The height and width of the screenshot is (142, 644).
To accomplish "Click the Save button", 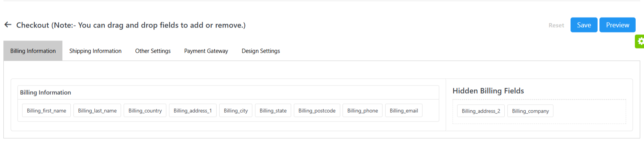I will pyautogui.click(x=584, y=25).
